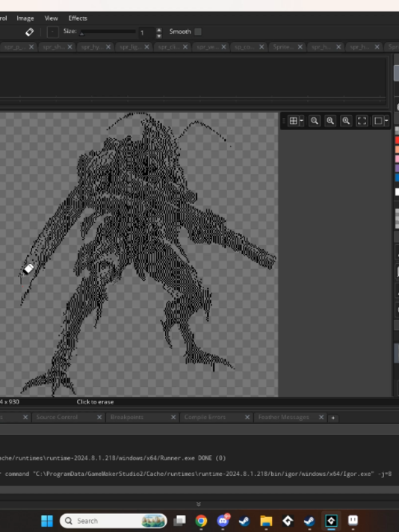Open the canvas frame options dropdown
Image resolution: width=399 pixels, height=532 pixels.
click(386, 121)
